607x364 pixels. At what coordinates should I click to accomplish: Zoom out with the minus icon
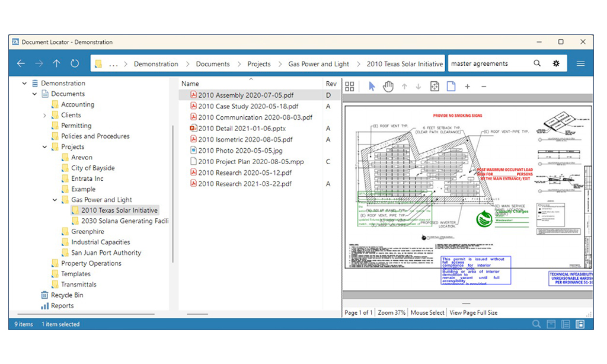484,87
